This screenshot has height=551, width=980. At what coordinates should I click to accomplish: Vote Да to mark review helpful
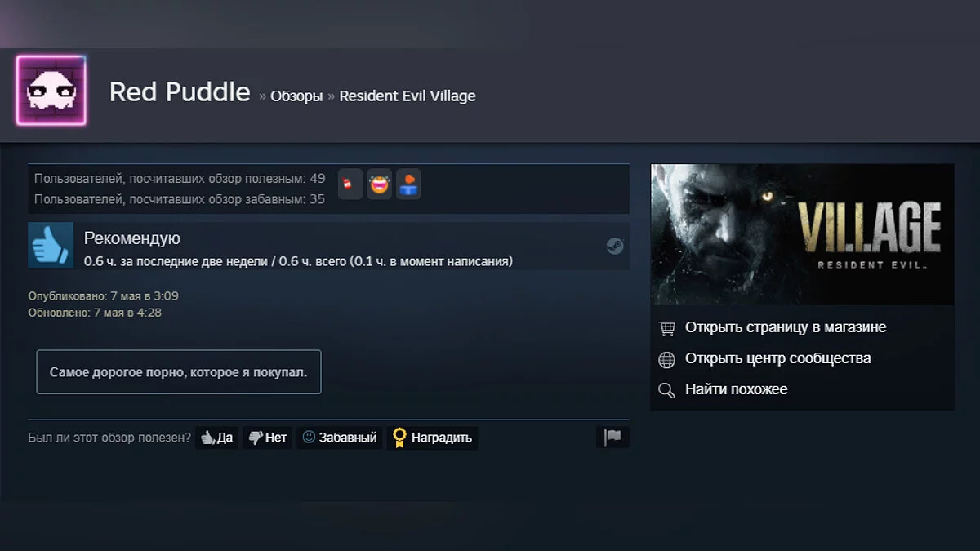pos(217,438)
